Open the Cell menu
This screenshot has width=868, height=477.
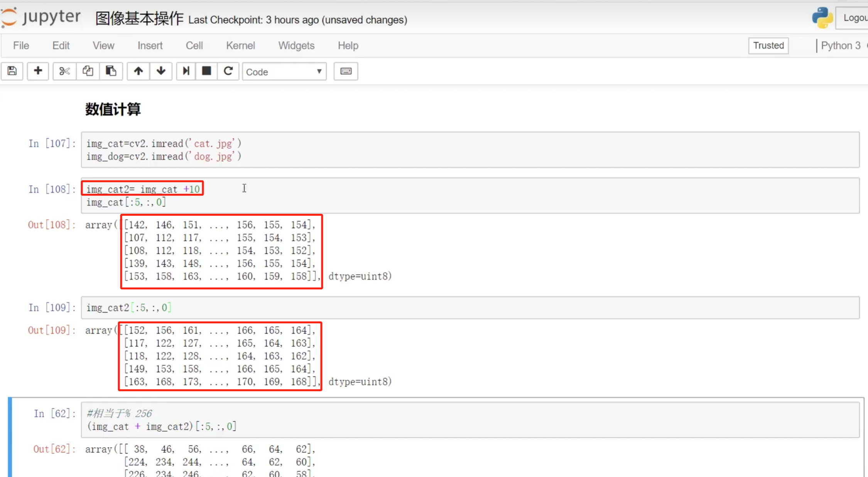coord(194,46)
